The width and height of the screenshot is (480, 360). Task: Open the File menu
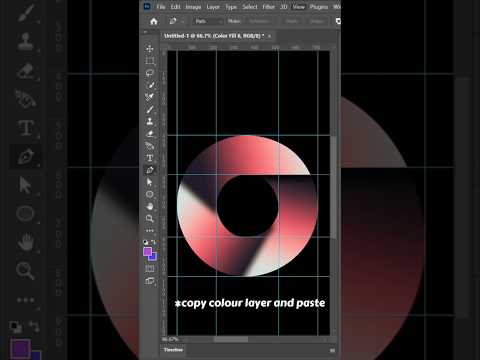161,7
